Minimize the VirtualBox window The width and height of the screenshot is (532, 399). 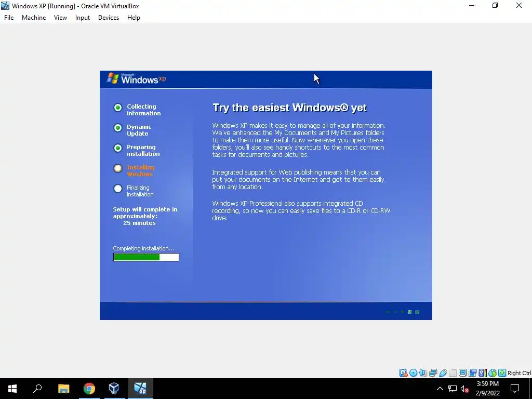click(x=472, y=6)
